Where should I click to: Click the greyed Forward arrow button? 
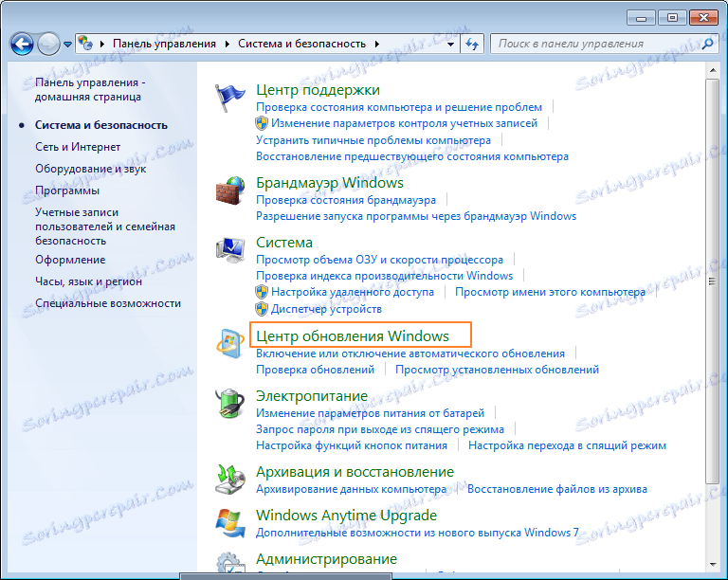pos(48,45)
